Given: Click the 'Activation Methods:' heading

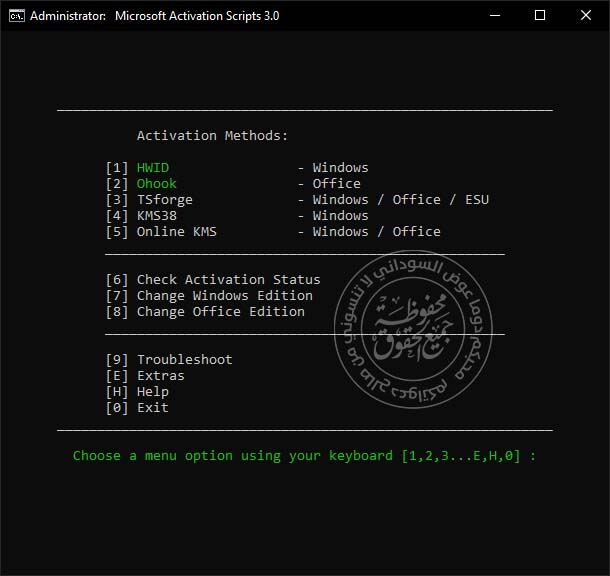Looking at the screenshot, I should click(212, 136).
